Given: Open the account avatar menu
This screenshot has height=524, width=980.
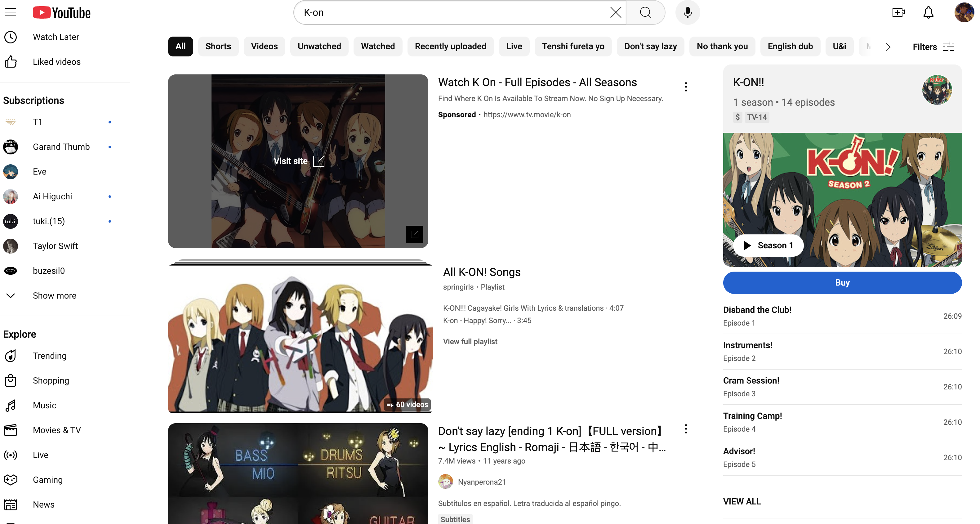Looking at the screenshot, I should click(x=964, y=12).
